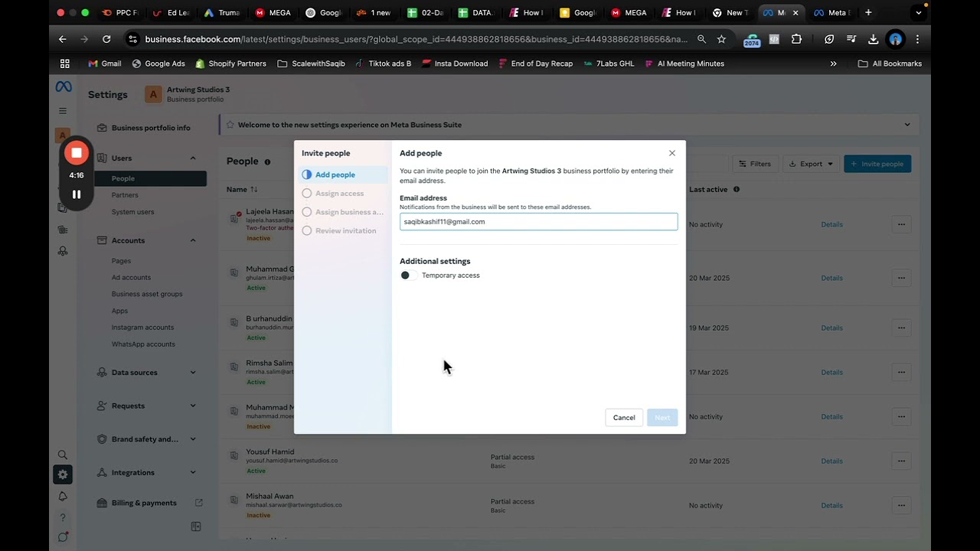The width and height of the screenshot is (980, 551).
Task: Open Details for Yousuf Hamid
Action: (831, 461)
